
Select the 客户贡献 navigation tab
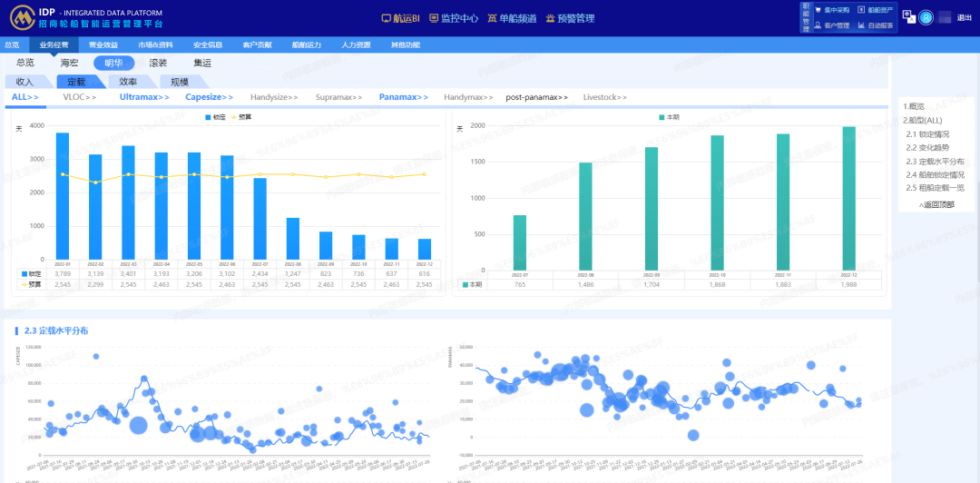257,45
